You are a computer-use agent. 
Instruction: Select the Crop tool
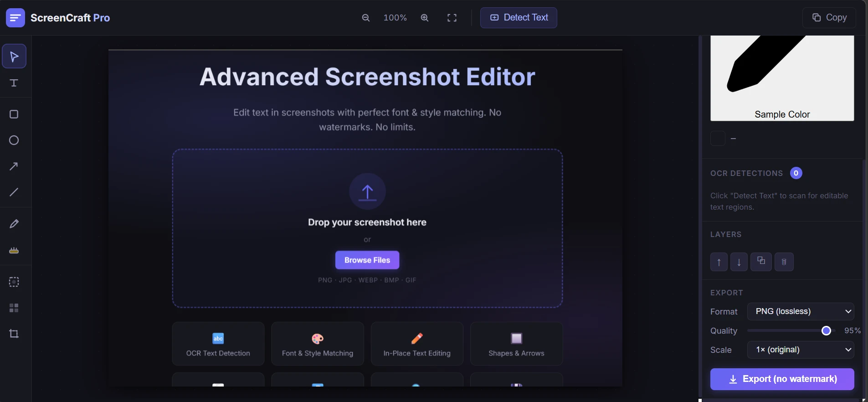(x=14, y=334)
